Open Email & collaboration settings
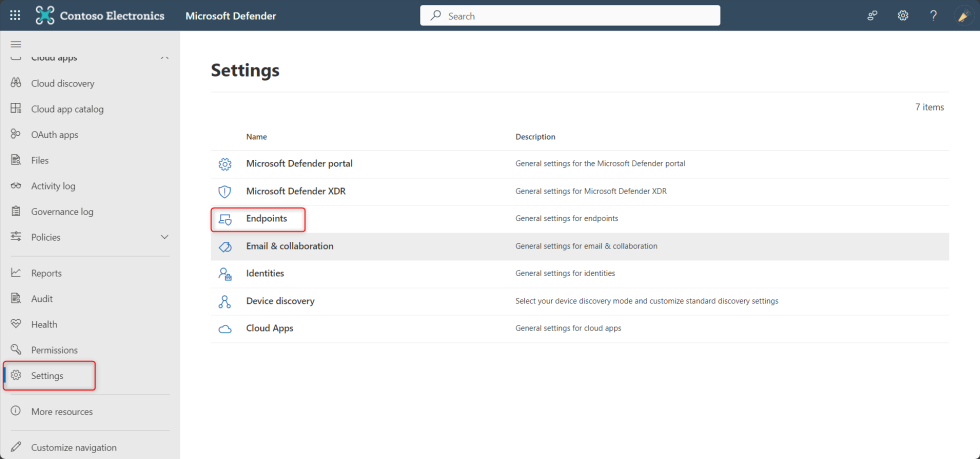Screen dimensions: 980x459 [x=289, y=246]
